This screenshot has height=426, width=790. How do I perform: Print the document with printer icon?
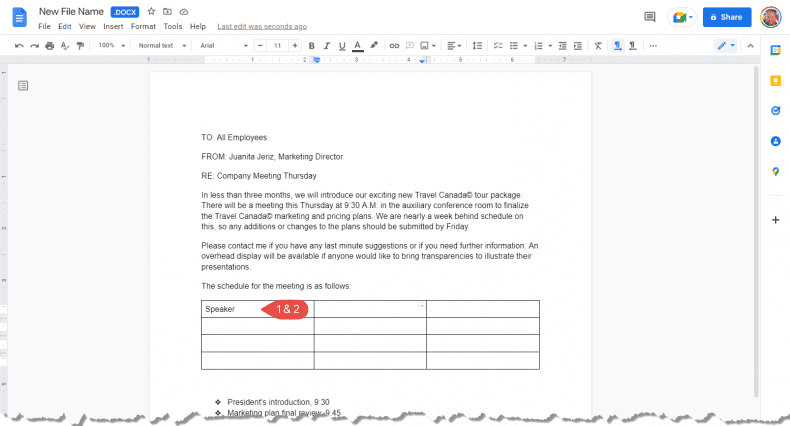tap(50, 45)
